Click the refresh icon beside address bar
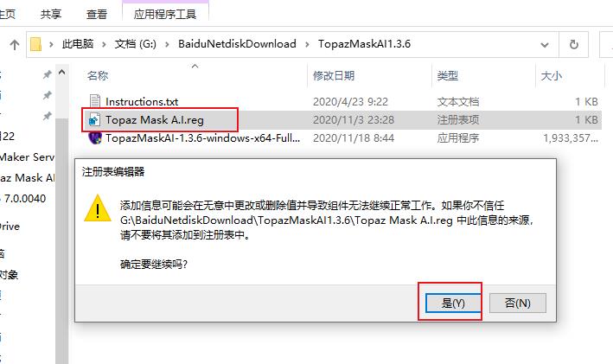This screenshot has width=613, height=364. [x=573, y=44]
